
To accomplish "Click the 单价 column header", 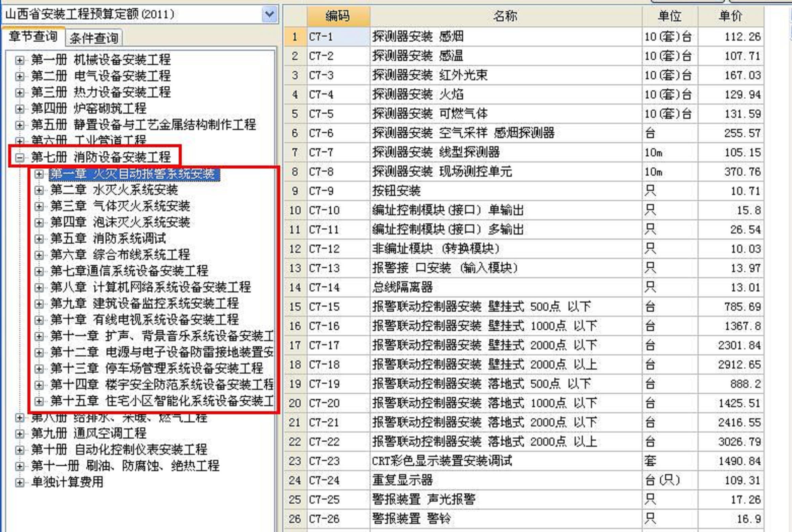I will coord(731,16).
